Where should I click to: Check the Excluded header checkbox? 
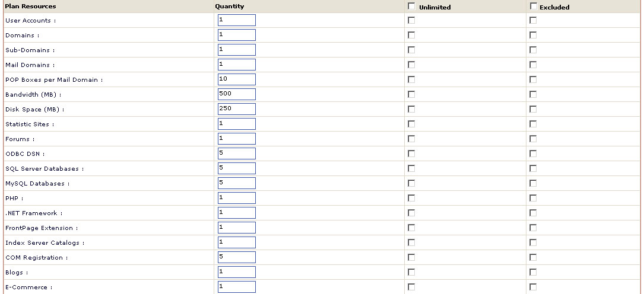(533, 6)
